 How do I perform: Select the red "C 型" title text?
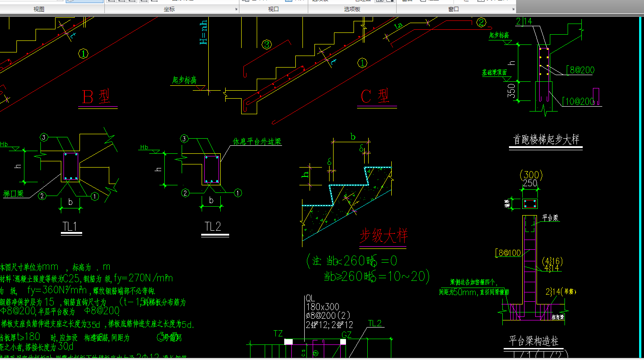coord(376,96)
